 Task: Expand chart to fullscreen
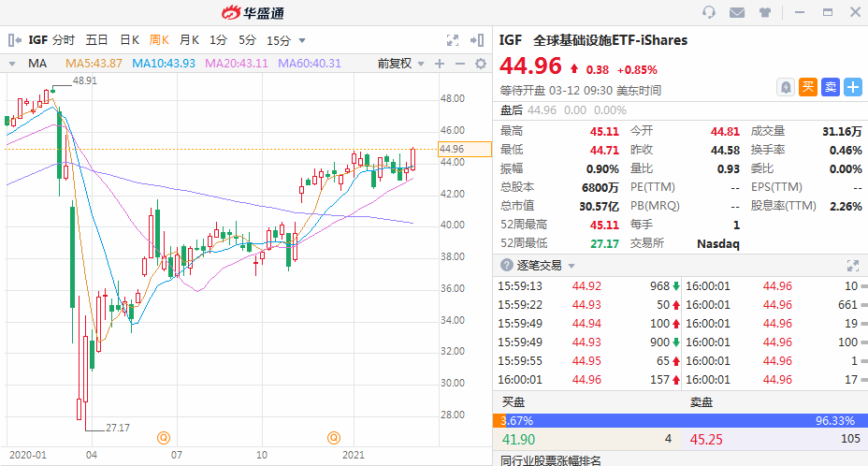click(x=453, y=40)
